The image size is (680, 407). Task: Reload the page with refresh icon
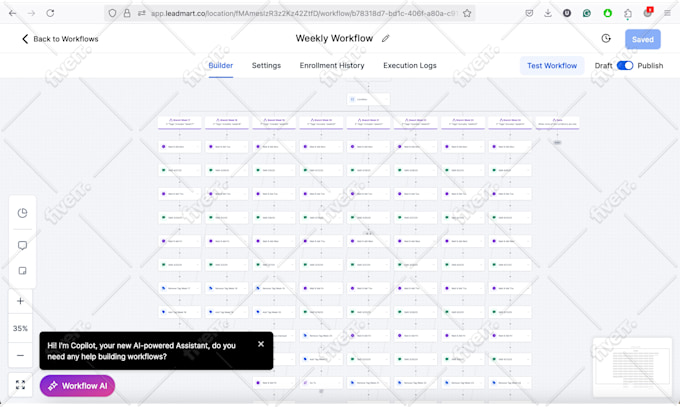(x=50, y=13)
